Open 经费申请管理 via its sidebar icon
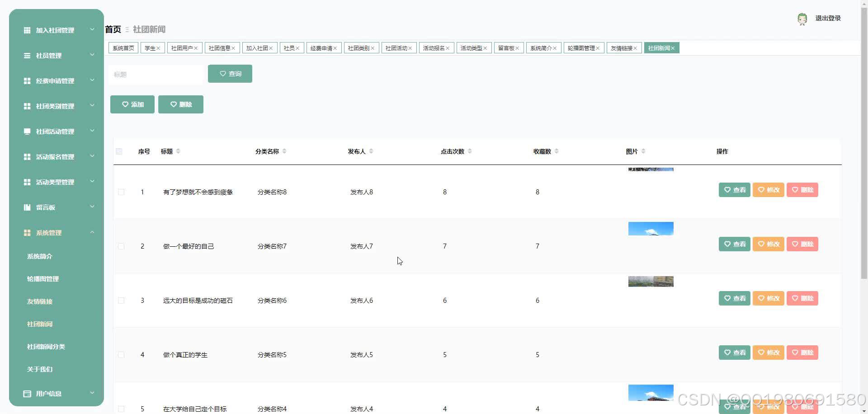Image resolution: width=868 pixels, height=414 pixels. pyautogui.click(x=27, y=81)
